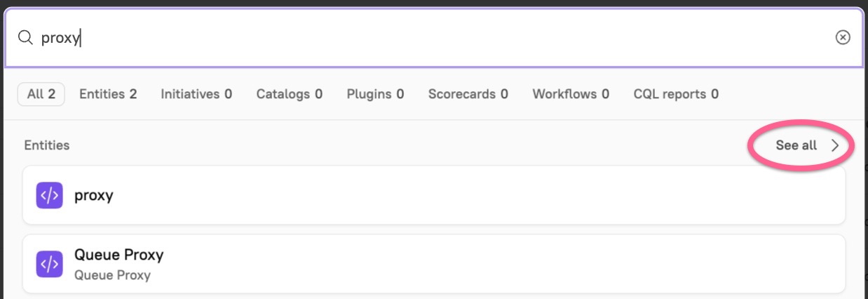The width and height of the screenshot is (868, 299).
Task: Switch to the Catalogs 0 tab
Action: click(x=290, y=94)
